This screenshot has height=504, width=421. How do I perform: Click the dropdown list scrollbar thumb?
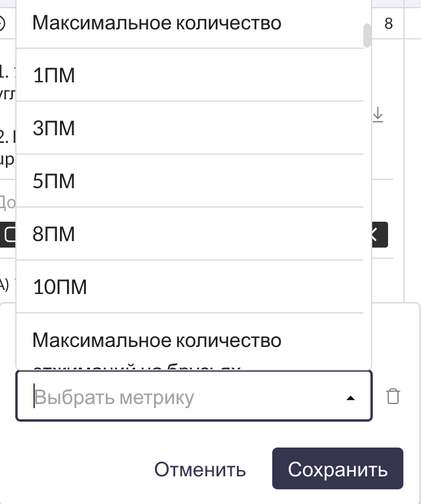[x=367, y=35]
